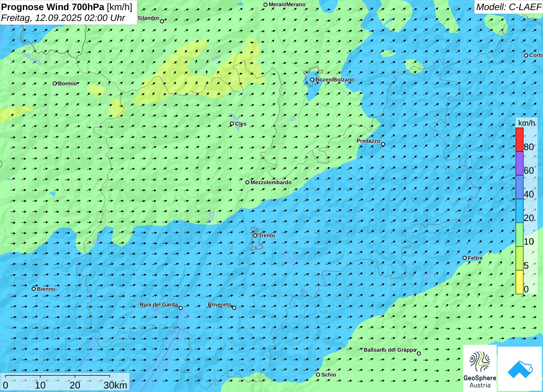The height and width of the screenshot is (392, 543).
Task: Click the Bassano del Grappa text label
Action: pyautogui.click(x=390, y=350)
